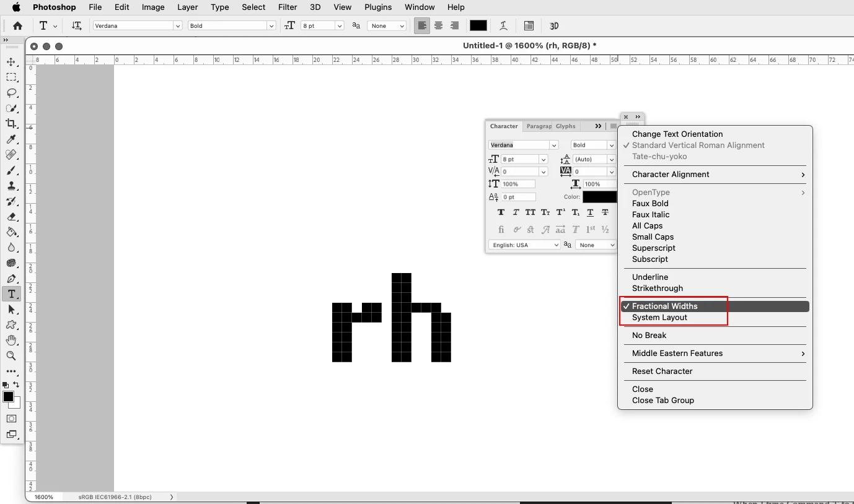
Task: Choose System Layout menu item
Action: tap(715, 318)
